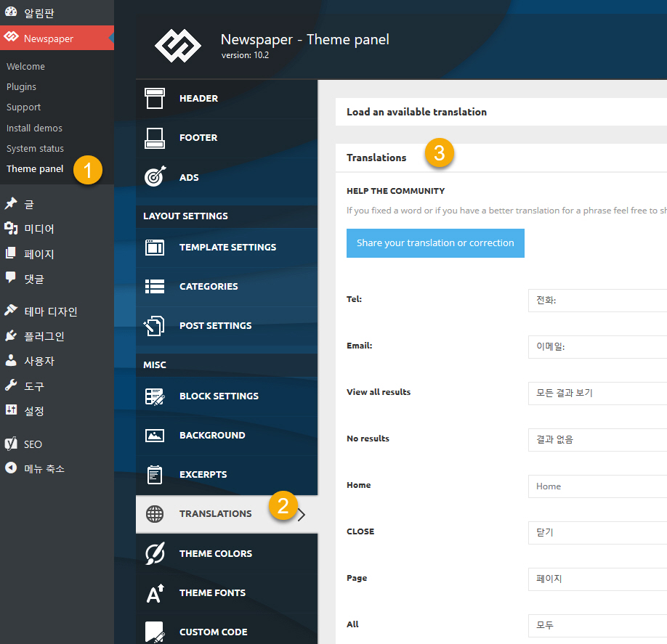Click the Page translation input field
Screen dimensions: 667x644
[597, 579]
